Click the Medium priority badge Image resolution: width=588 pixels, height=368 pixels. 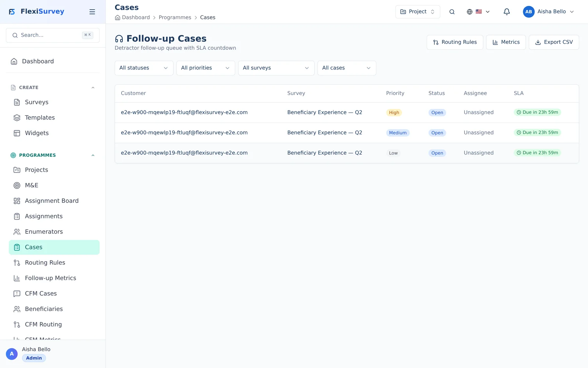point(398,133)
